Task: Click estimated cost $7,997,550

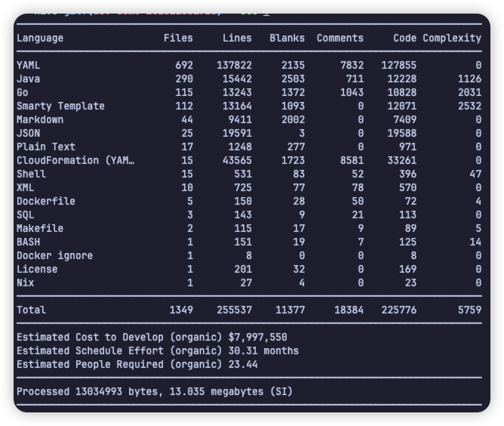Action: point(258,337)
